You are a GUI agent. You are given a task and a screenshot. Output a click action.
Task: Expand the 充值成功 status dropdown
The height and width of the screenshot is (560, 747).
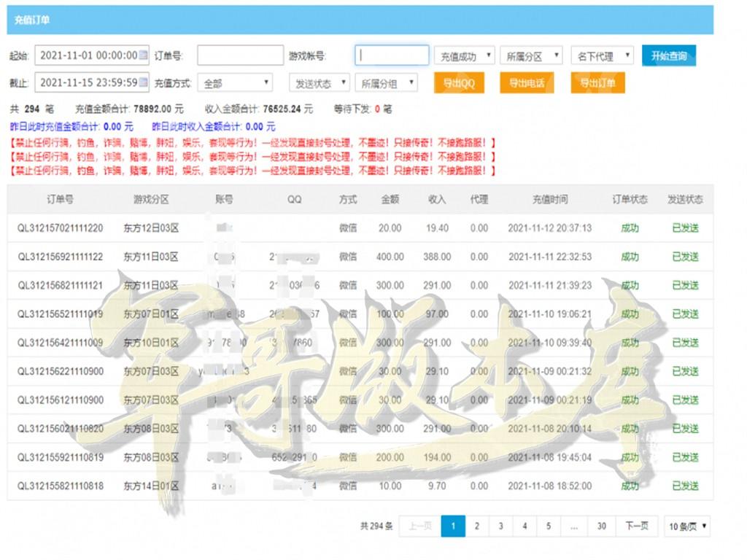click(x=464, y=56)
